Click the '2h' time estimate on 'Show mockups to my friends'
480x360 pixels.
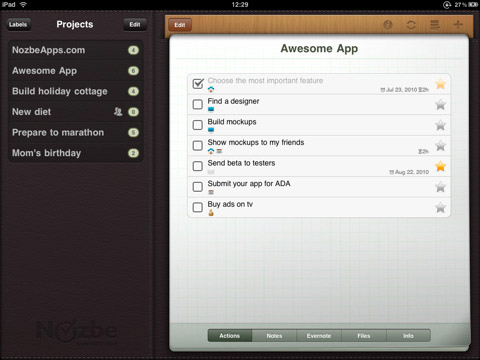[x=423, y=151]
